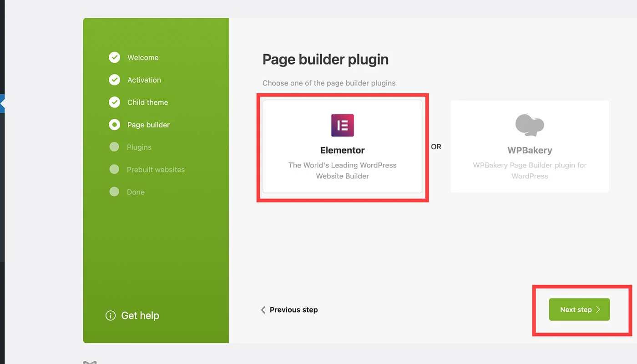Viewport: 637px width, 364px height.
Task: Click the Prebuilt websites step dot
Action: click(114, 169)
